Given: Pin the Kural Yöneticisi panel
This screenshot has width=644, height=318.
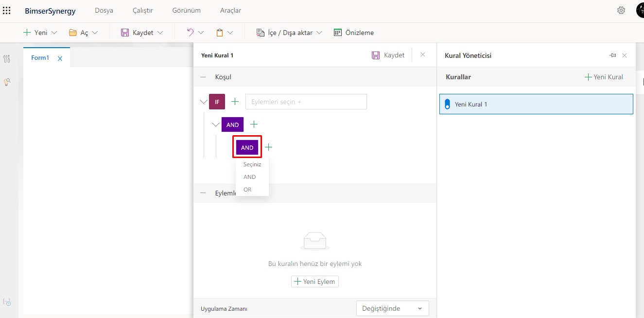Looking at the screenshot, I should pyautogui.click(x=613, y=55).
